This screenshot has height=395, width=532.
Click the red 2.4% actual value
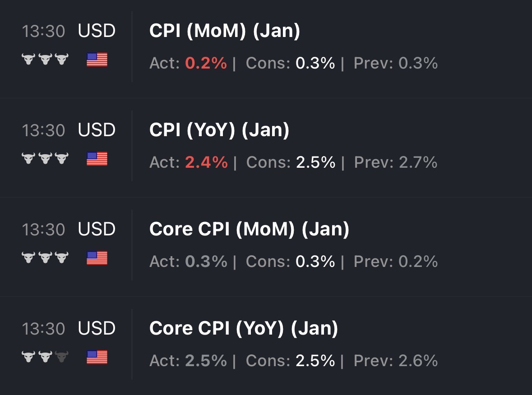206,163
